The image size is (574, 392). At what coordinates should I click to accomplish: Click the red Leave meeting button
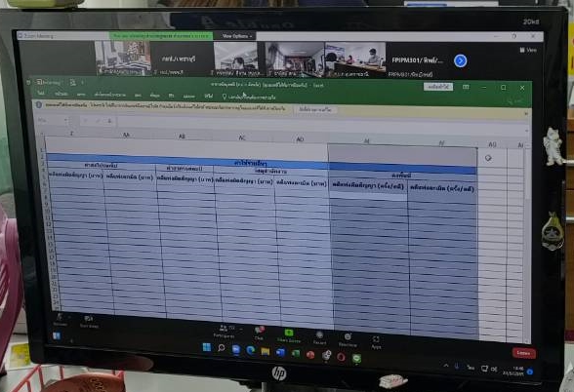523,353
